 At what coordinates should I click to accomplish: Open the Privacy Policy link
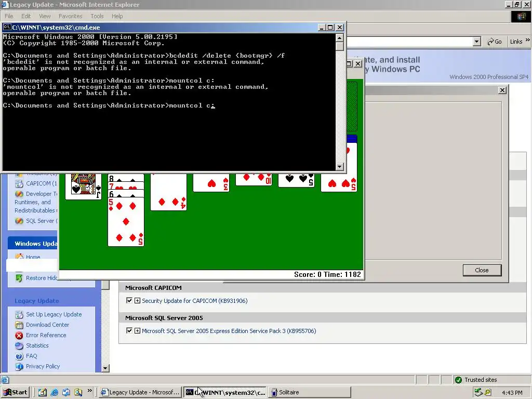43,366
